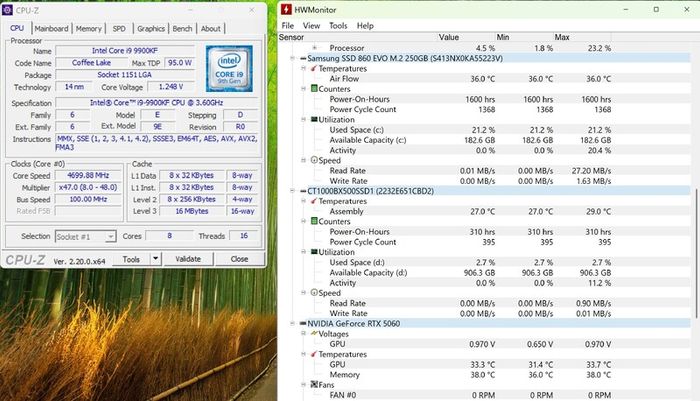The height and width of the screenshot is (401, 700).
Task: Select the Memory 38.0 °C row
Action: [x=484, y=375]
